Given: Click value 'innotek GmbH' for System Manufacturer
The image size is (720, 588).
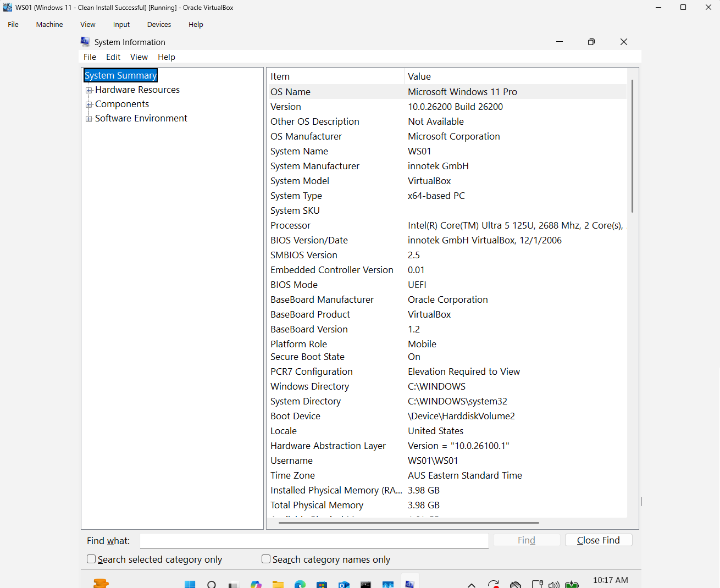Looking at the screenshot, I should (438, 166).
